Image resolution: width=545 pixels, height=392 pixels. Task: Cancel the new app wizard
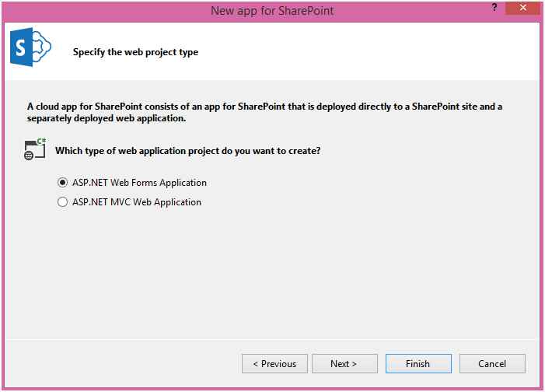tap(492, 363)
